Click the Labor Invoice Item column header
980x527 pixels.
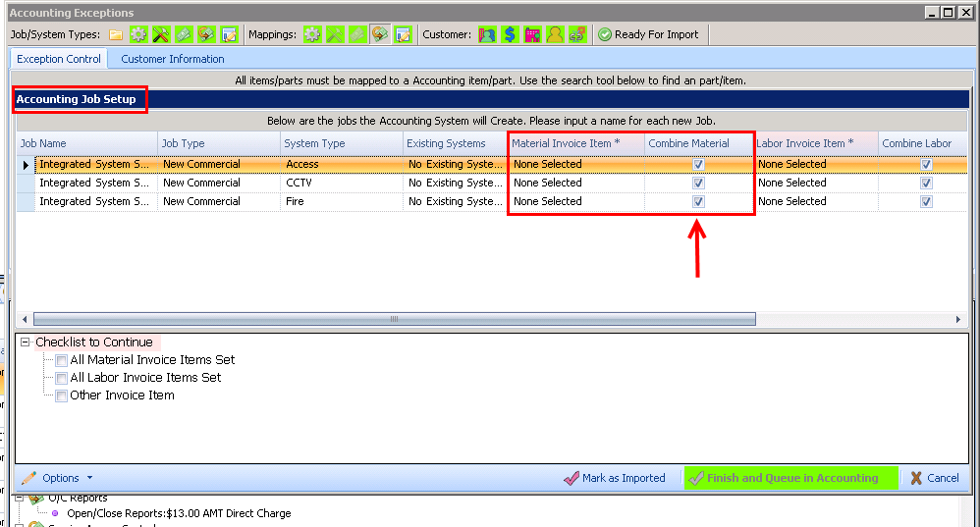tap(816, 143)
